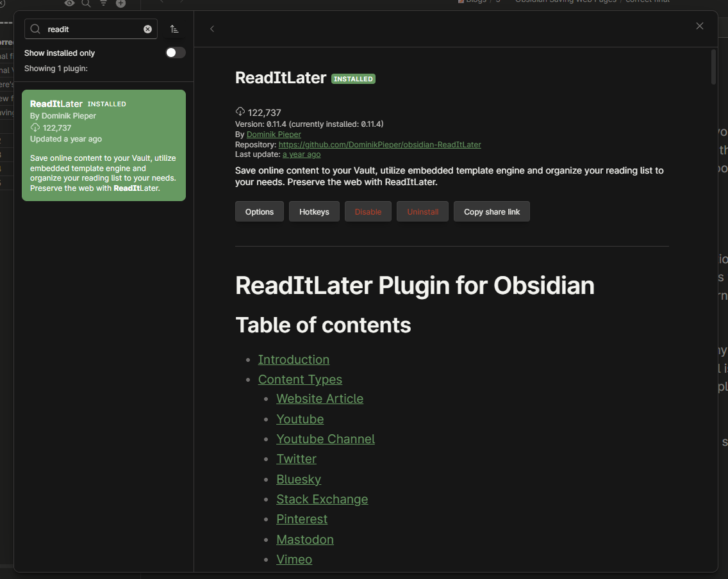The height and width of the screenshot is (579, 728).
Task: Go back using the left chevron arrow
Action: click(x=212, y=28)
